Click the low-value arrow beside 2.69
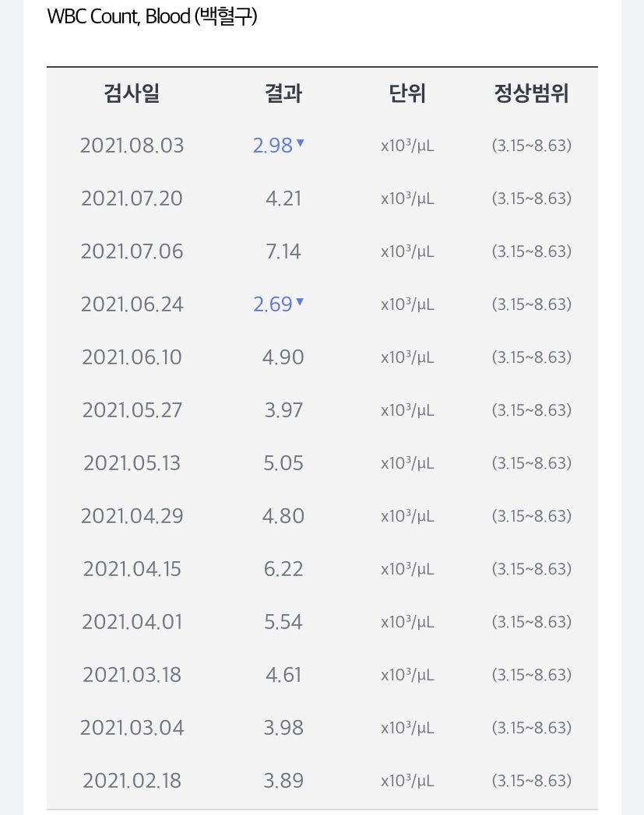Image resolution: width=644 pixels, height=815 pixels. tap(300, 301)
